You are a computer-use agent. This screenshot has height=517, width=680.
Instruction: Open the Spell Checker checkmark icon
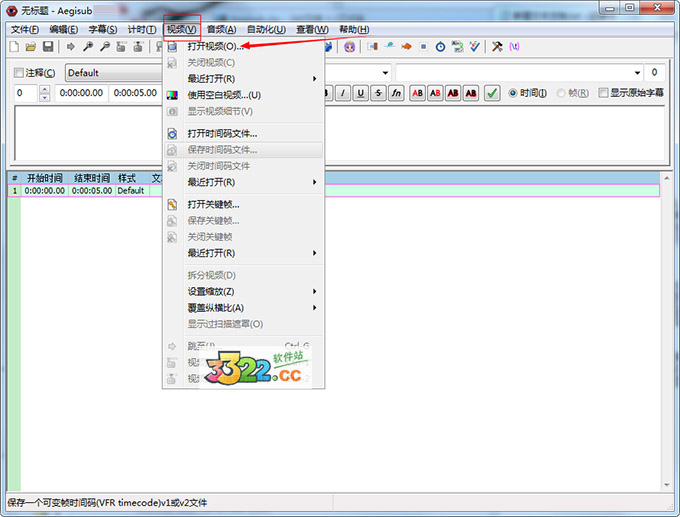tap(474, 46)
